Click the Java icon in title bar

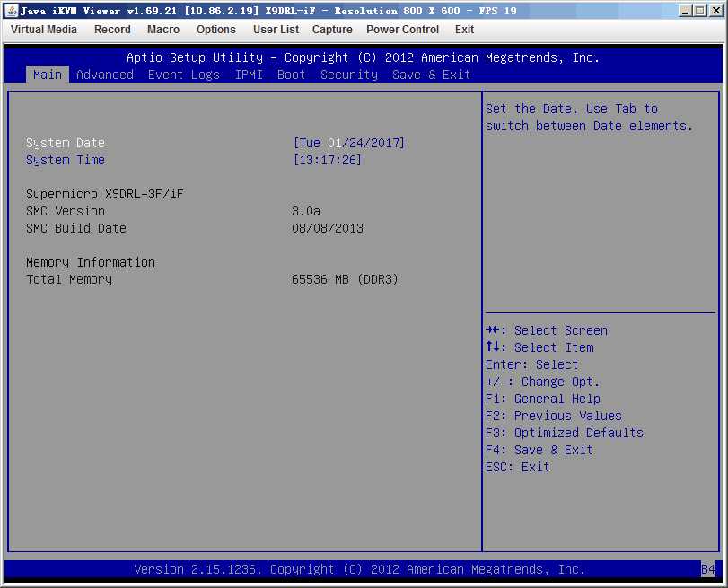(12, 10)
